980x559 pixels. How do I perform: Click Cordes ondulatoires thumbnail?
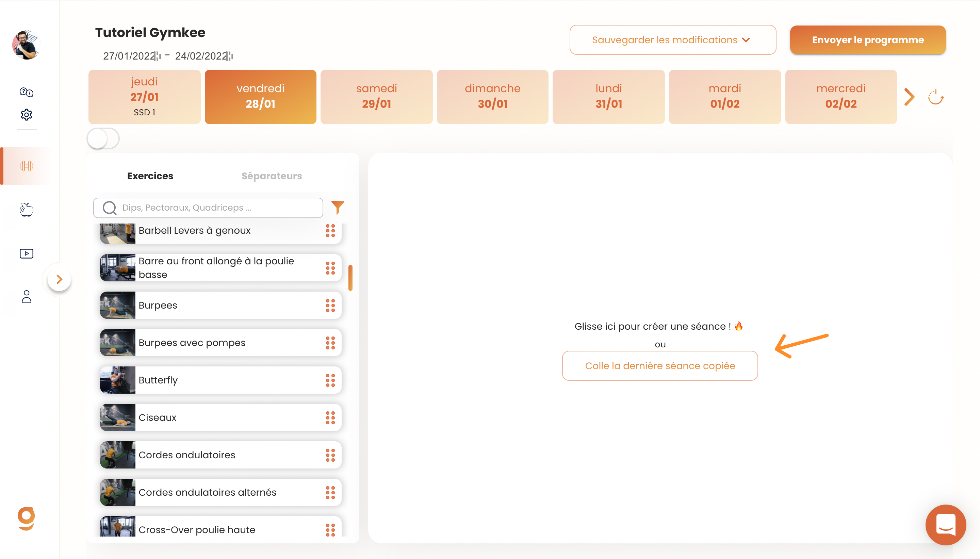coord(118,455)
